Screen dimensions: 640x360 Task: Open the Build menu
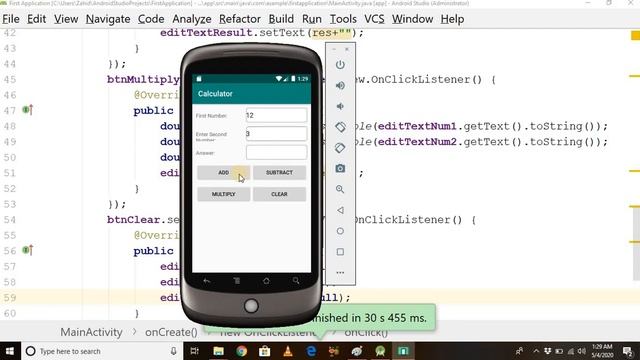tap(281, 19)
